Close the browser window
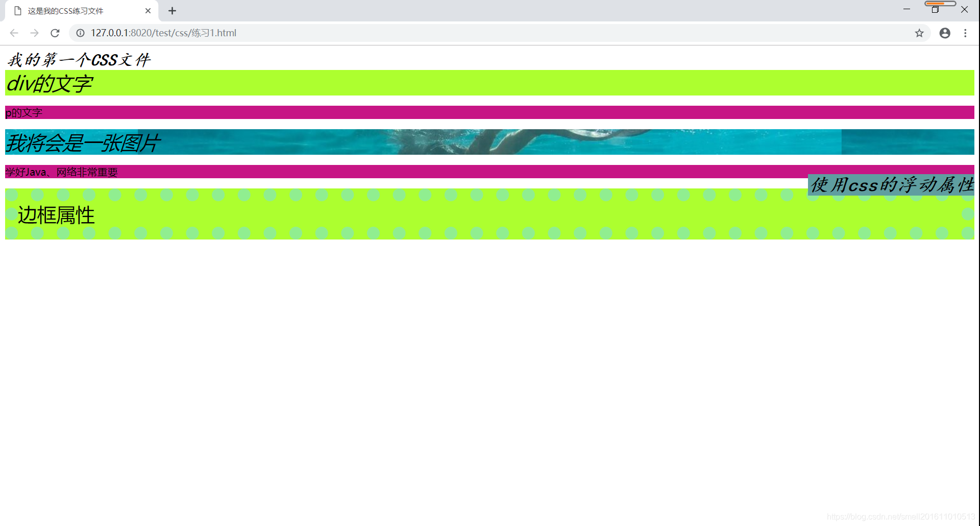Viewport: 980px width, 526px height. (964, 9)
